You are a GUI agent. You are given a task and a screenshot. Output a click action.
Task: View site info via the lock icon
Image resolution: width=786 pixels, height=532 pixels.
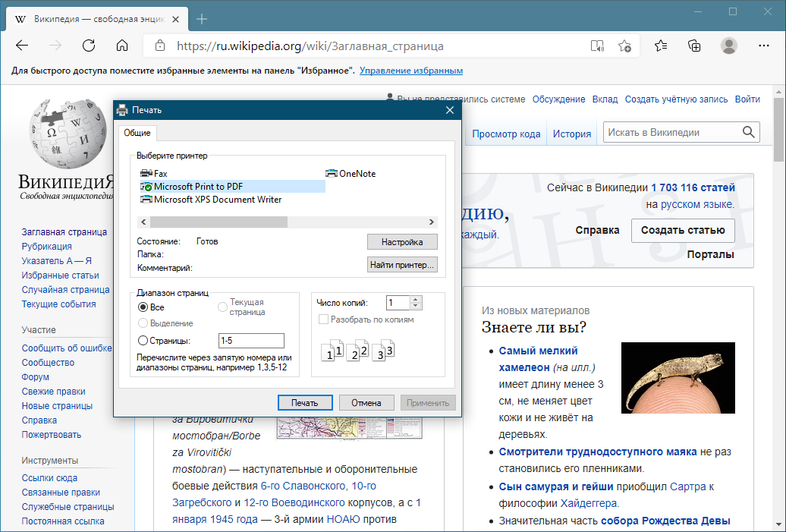(x=160, y=46)
